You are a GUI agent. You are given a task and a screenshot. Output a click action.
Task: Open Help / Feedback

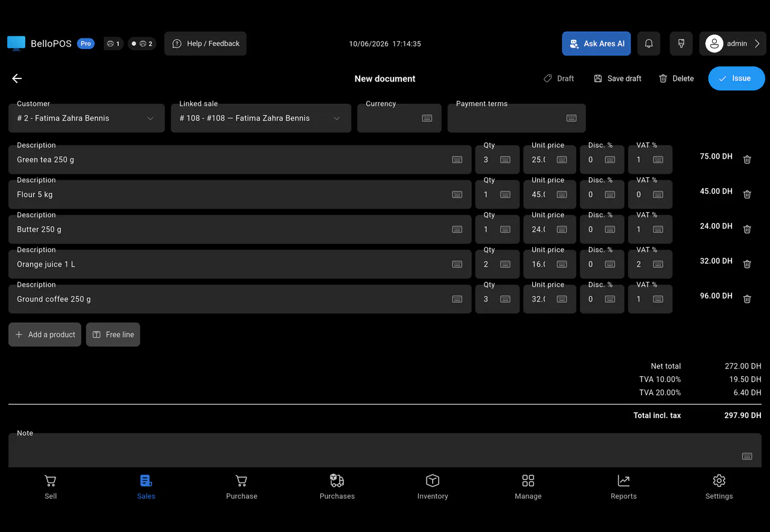(205, 43)
